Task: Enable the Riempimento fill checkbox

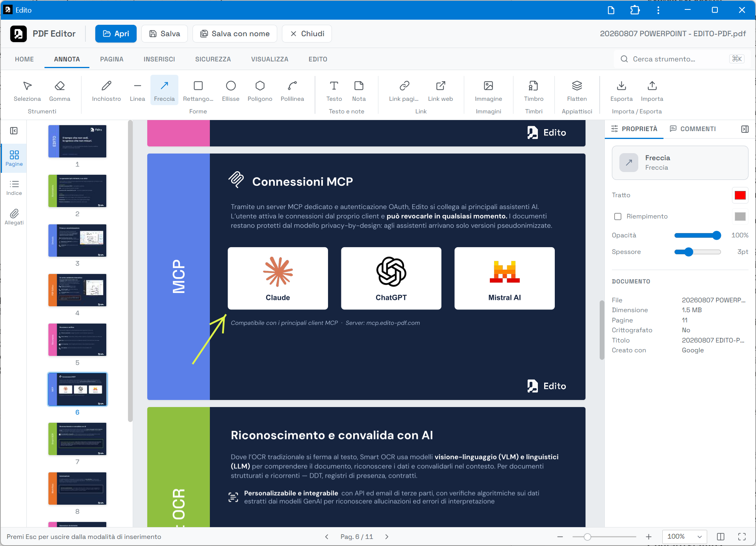Action: [618, 217]
